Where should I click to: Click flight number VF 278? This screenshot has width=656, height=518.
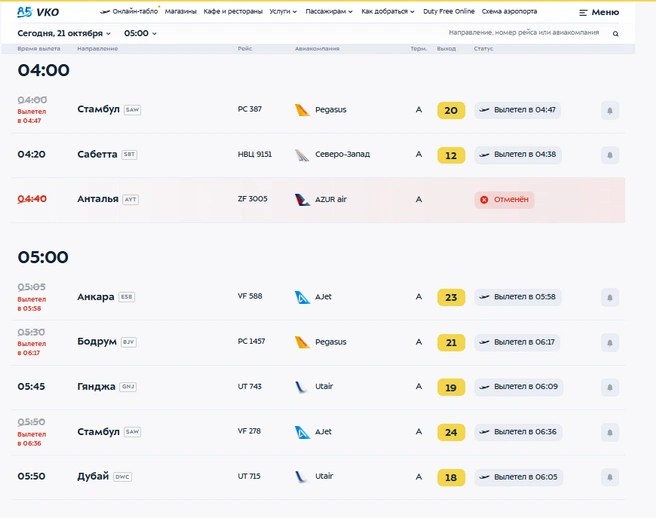[x=249, y=431]
